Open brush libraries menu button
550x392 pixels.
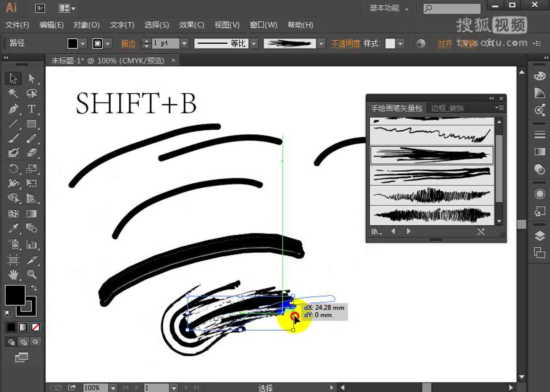(x=377, y=231)
